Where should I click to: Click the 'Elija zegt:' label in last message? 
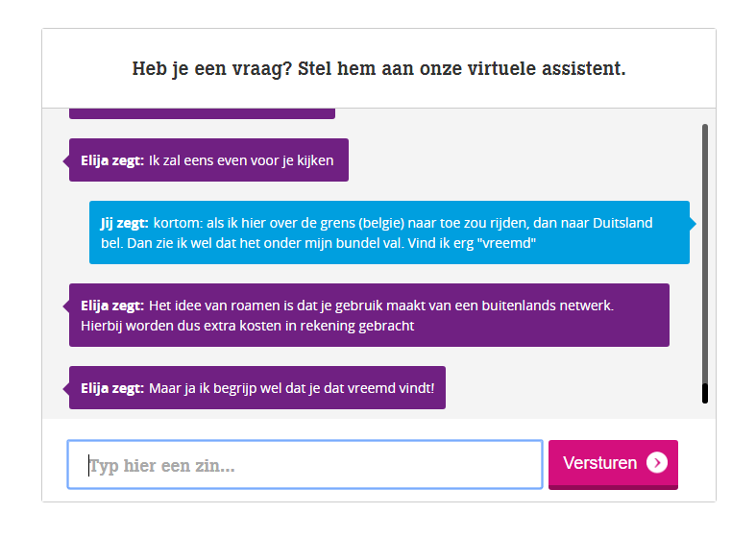click(x=112, y=388)
